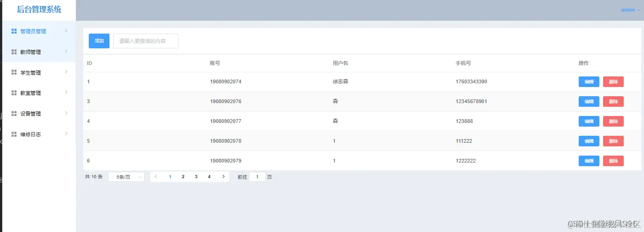Open the 5条/页 page size dropdown
The image size is (644, 232).
(126, 177)
